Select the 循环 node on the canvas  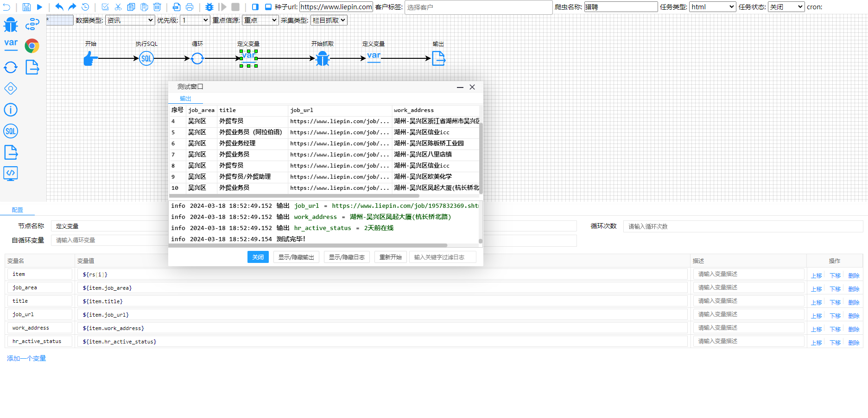[x=197, y=58]
